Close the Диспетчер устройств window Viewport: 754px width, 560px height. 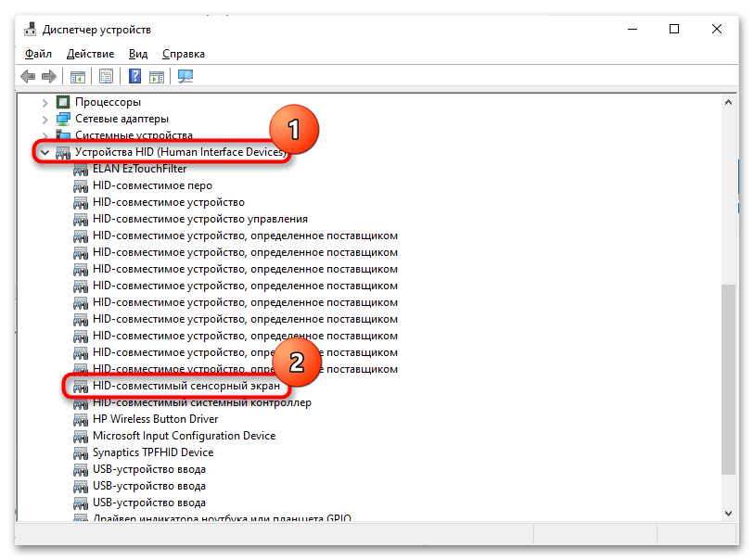[717, 30]
